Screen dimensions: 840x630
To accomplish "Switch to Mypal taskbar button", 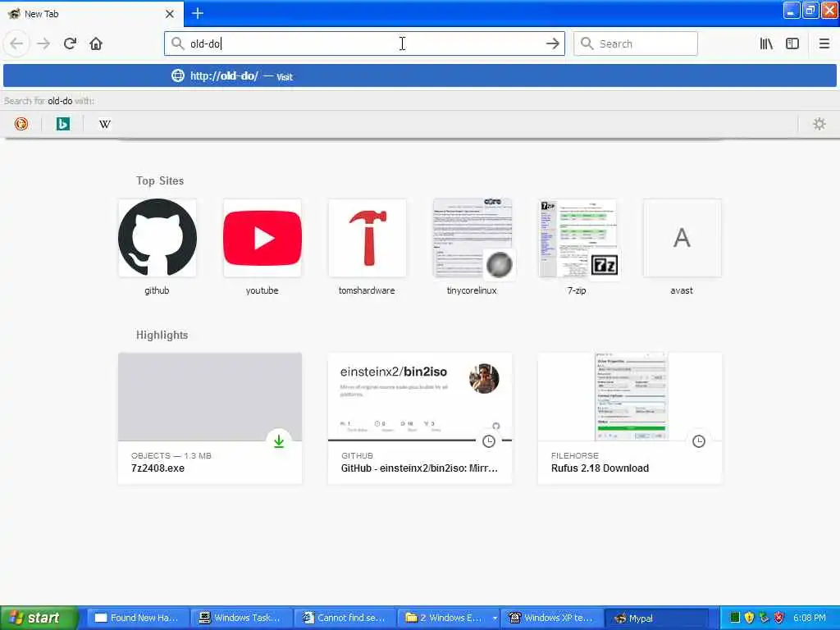I will pos(656,619).
